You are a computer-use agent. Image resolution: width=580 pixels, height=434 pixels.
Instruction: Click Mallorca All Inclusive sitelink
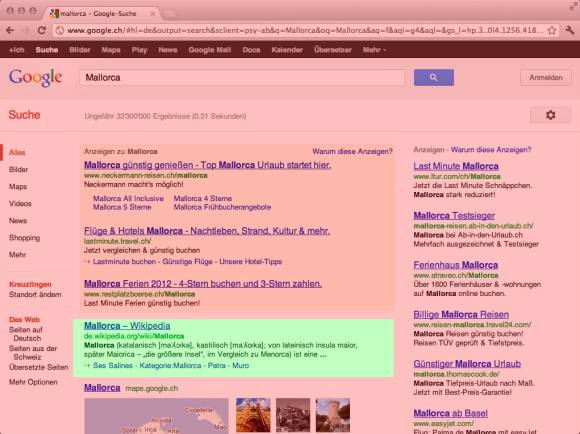pos(128,198)
